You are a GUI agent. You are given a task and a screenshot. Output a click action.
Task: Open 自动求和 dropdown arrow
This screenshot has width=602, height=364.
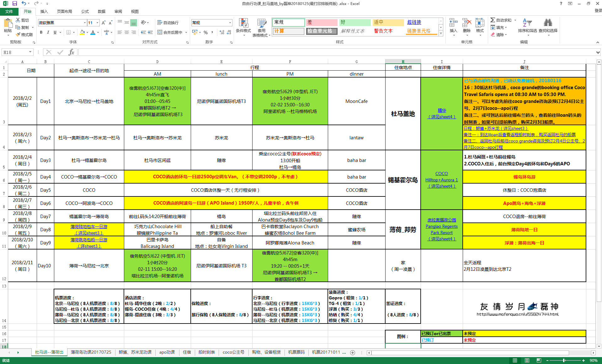pyautogui.click(x=515, y=20)
